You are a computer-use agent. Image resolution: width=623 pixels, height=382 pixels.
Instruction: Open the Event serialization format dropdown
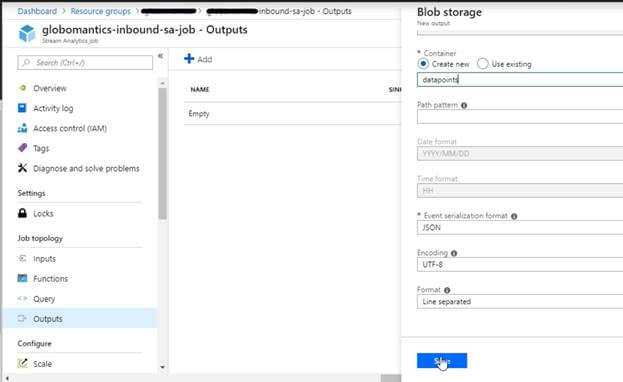[x=520, y=228]
